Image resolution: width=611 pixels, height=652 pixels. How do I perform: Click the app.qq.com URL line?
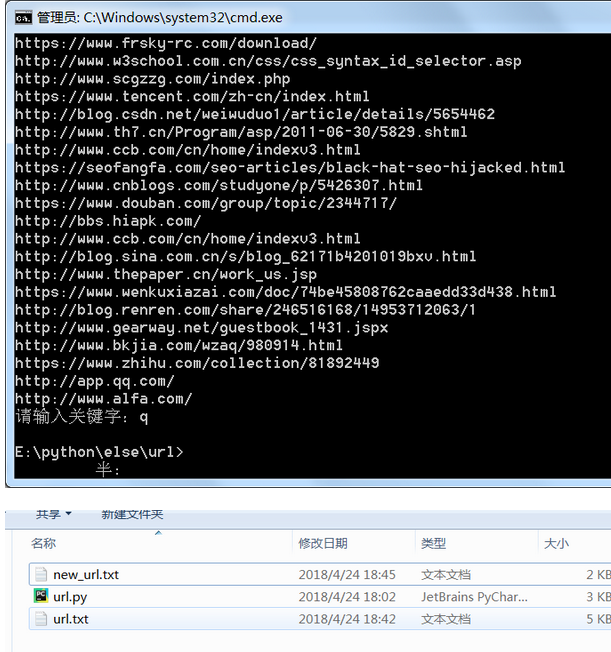(95, 381)
